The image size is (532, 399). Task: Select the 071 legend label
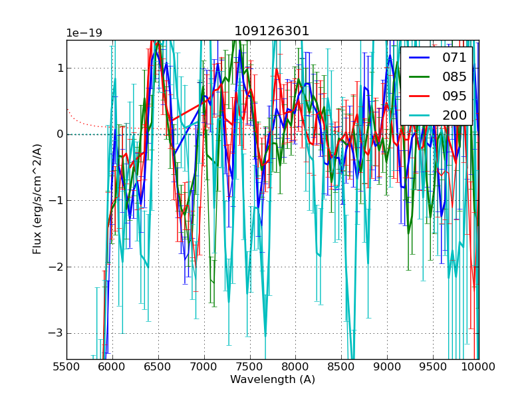[454, 58]
